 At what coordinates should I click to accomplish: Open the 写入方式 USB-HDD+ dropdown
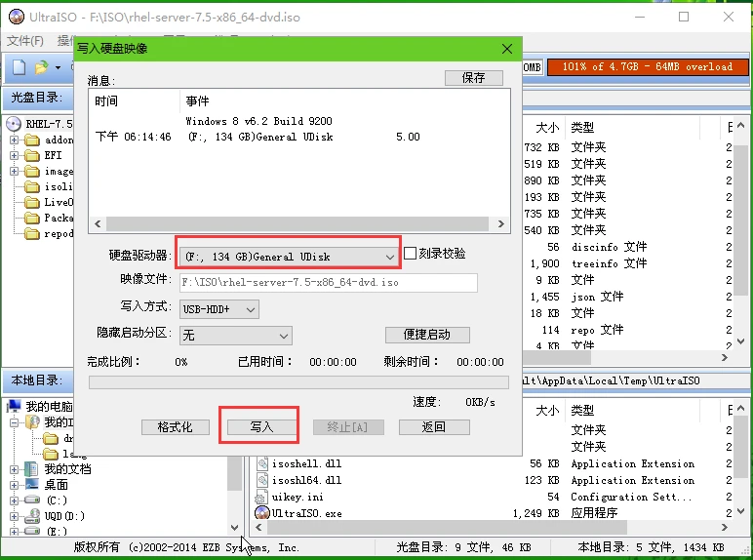tap(219, 309)
